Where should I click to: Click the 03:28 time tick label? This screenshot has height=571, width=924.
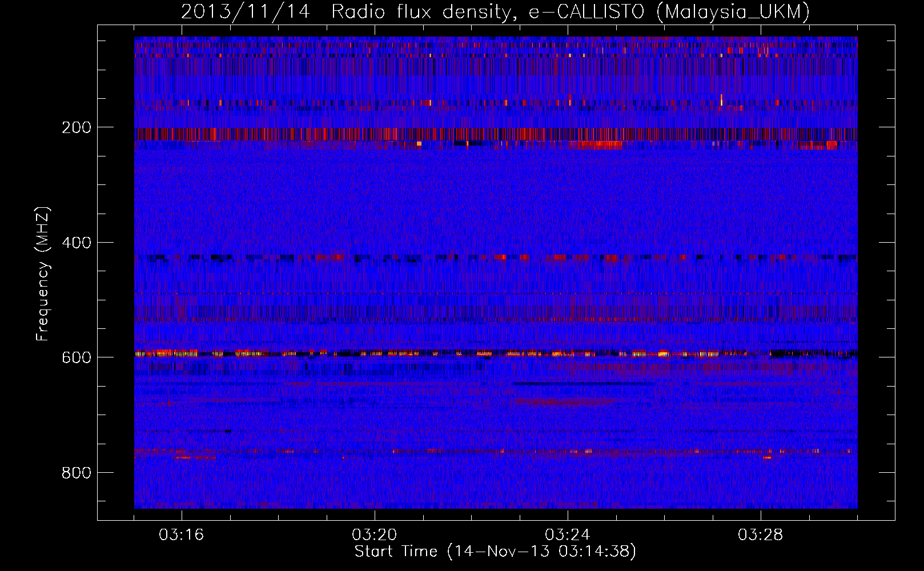pos(761,535)
